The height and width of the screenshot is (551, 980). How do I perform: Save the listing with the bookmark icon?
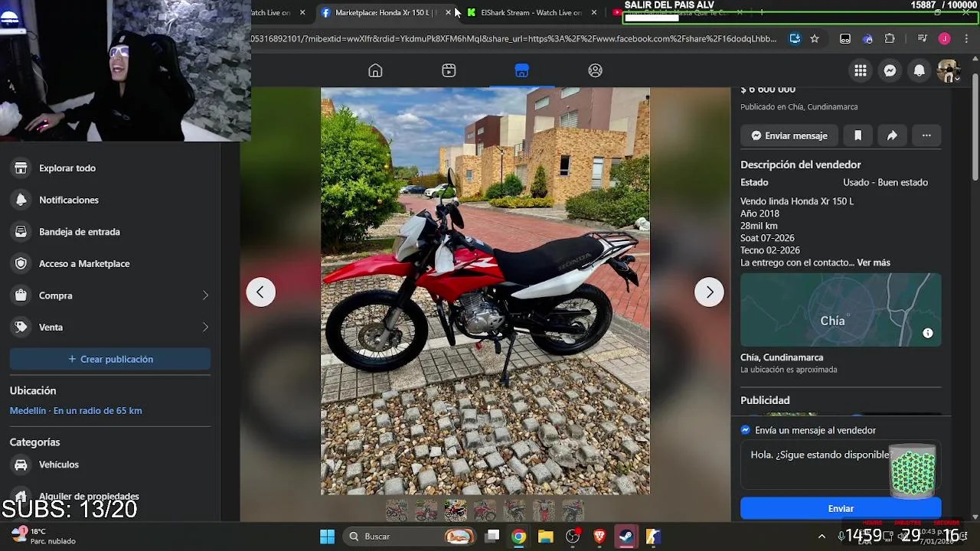click(857, 135)
